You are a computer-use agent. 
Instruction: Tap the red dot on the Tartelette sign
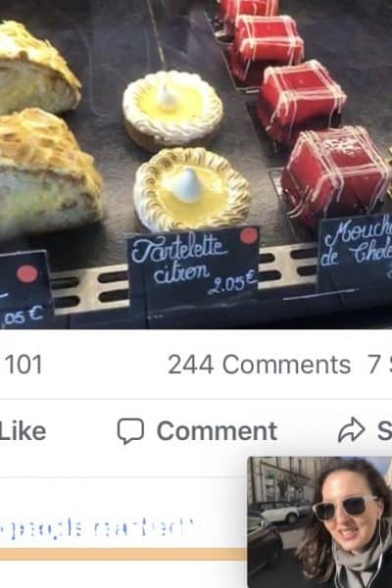pos(249,236)
